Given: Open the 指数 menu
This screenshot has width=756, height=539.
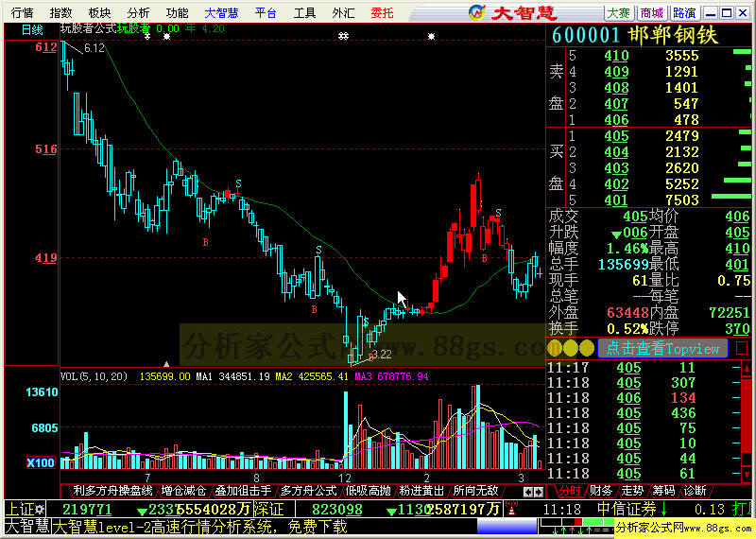Looking at the screenshot, I should point(60,12).
